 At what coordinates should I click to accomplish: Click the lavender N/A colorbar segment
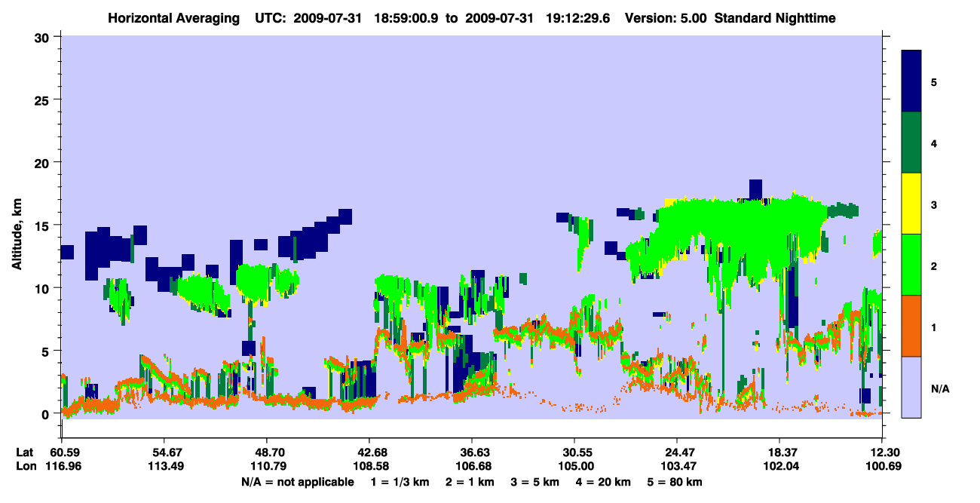tap(911, 387)
